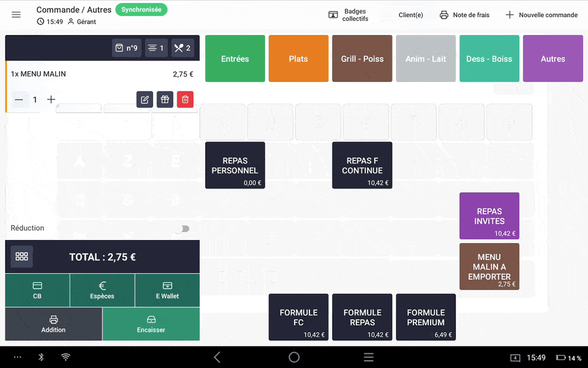Click Nouvelle commande
Image resolution: width=588 pixels, height=368 pixels.
(x=541, y=15)
